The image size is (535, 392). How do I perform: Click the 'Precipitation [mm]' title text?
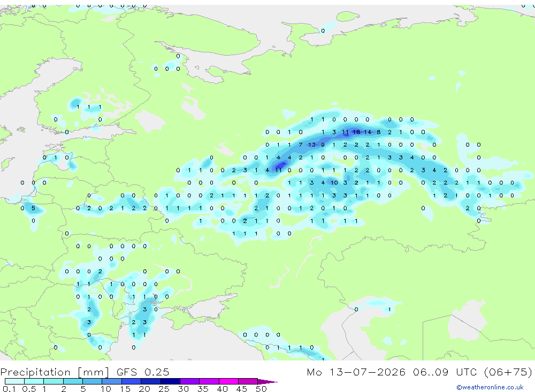pos(55,372)
